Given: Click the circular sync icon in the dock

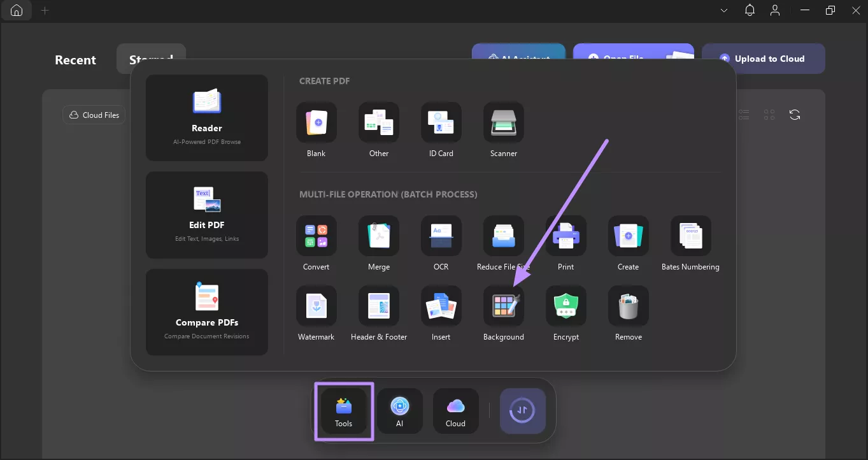Looking at the screenshot, I should click(523, 411).
